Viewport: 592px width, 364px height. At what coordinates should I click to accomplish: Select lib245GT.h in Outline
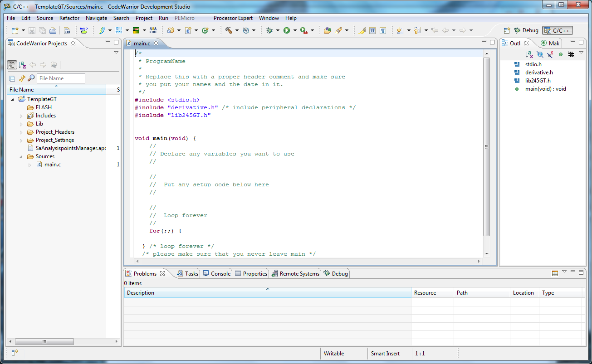538,81
